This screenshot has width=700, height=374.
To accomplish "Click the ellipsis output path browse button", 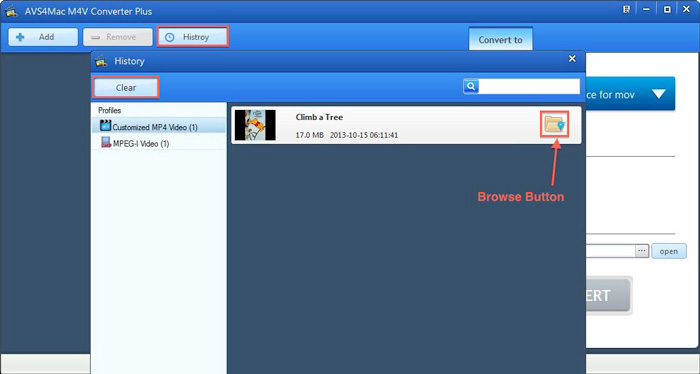I will point(642,251).
